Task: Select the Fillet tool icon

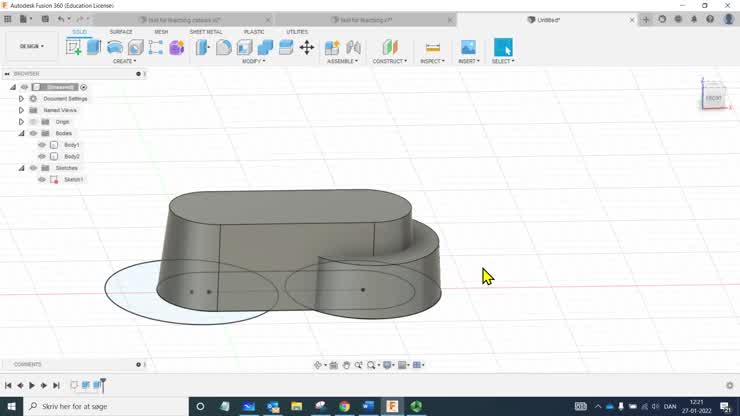Action: 224,47
